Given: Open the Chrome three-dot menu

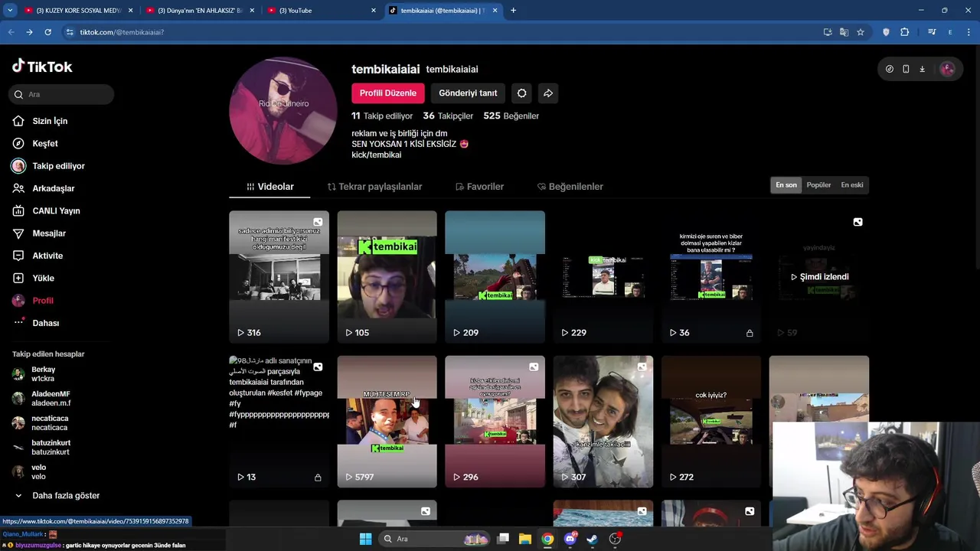Looking at the screenshot, I should click(968, 32).
